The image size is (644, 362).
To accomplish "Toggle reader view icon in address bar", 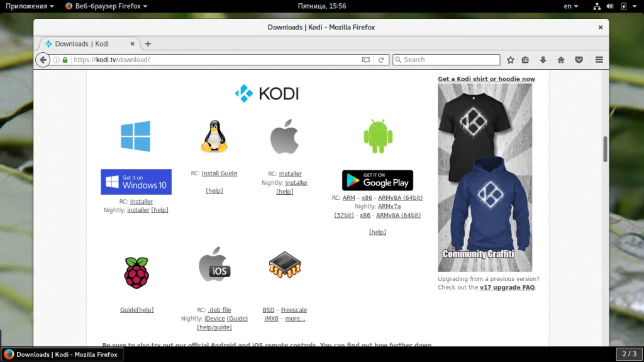I will pos(365,60).
